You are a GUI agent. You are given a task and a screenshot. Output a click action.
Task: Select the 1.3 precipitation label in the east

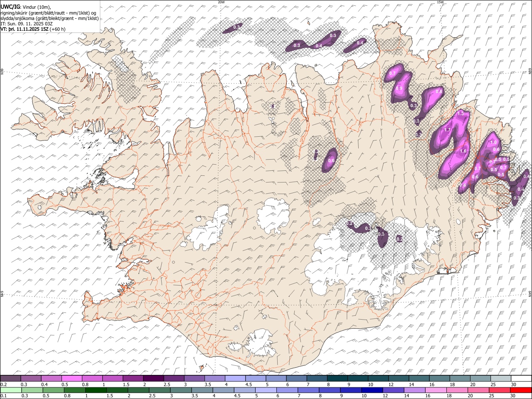(461, 113)
